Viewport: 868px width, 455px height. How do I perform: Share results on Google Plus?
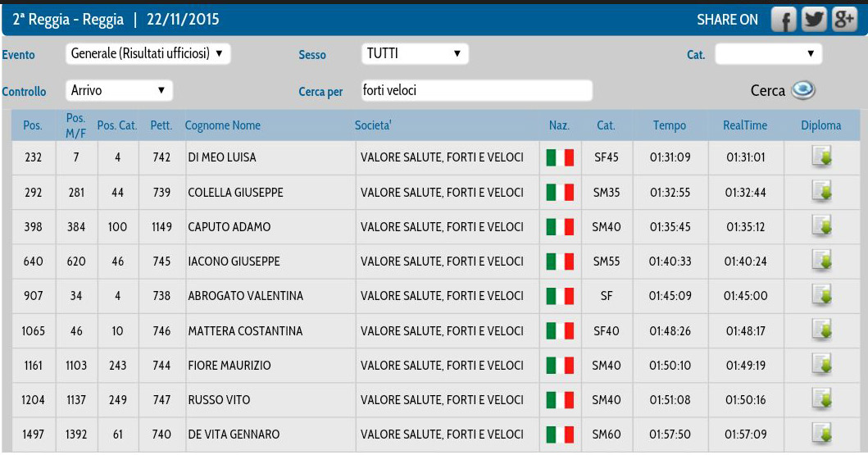click(843, 20)
